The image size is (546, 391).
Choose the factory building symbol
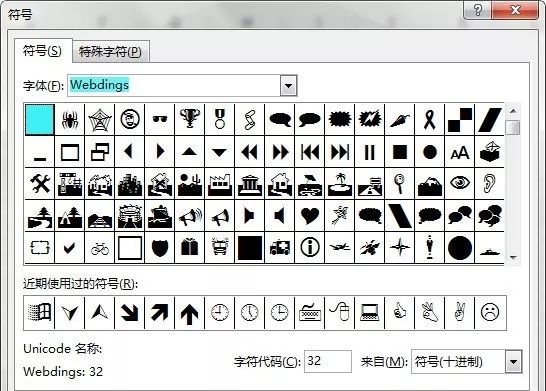pos(219,184)
